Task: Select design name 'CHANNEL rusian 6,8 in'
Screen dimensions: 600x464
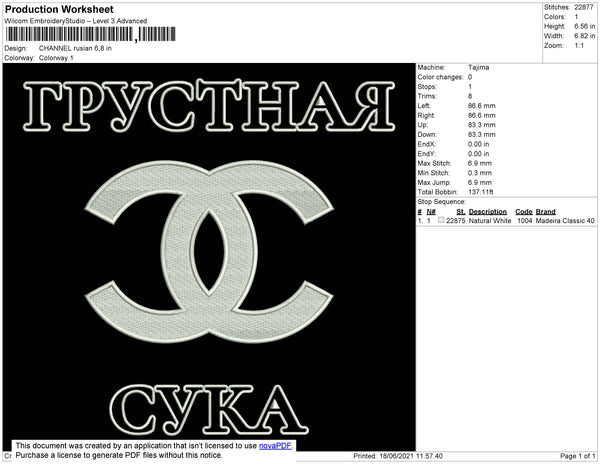Action: (x=75, y=49)
